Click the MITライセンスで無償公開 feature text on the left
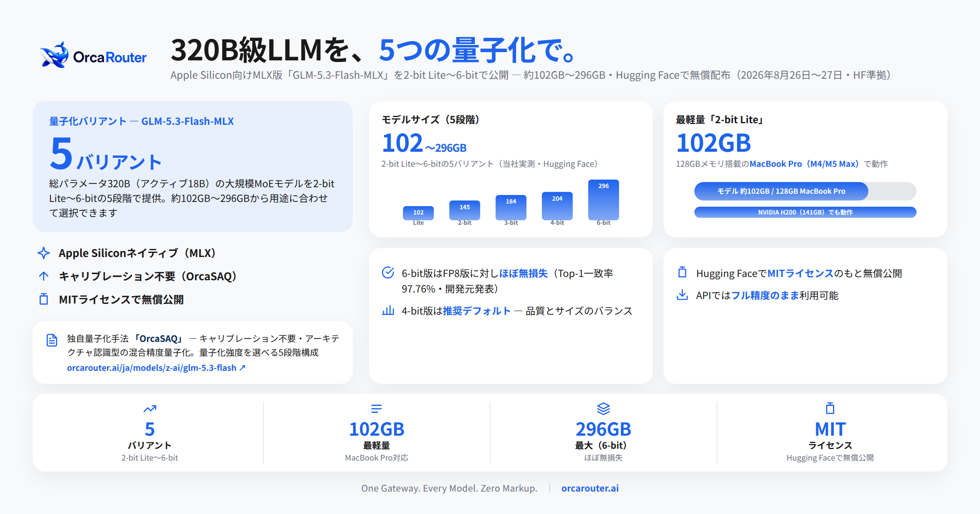 tap(121, 299)
